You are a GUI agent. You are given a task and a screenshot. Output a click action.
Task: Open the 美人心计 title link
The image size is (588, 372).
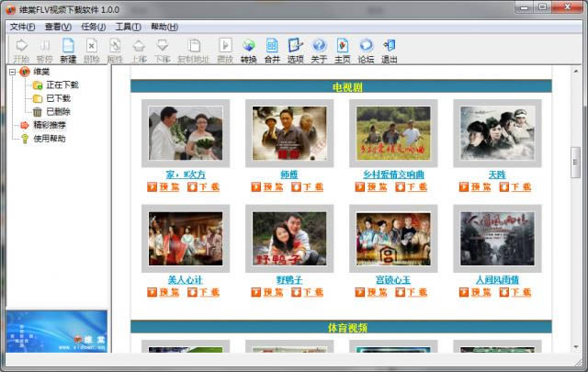click(186, 280)
